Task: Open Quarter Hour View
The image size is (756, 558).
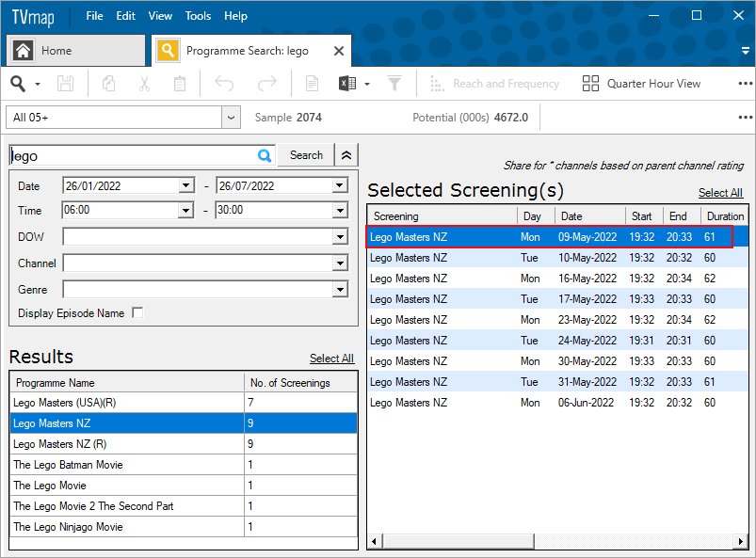Action: click(641, 84)
